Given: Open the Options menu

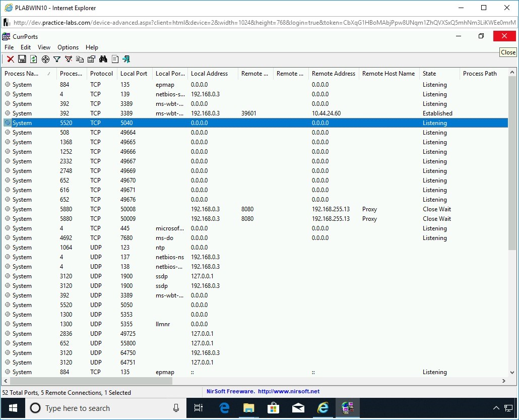Looking at the screenshot, I should tap(68, 47).
